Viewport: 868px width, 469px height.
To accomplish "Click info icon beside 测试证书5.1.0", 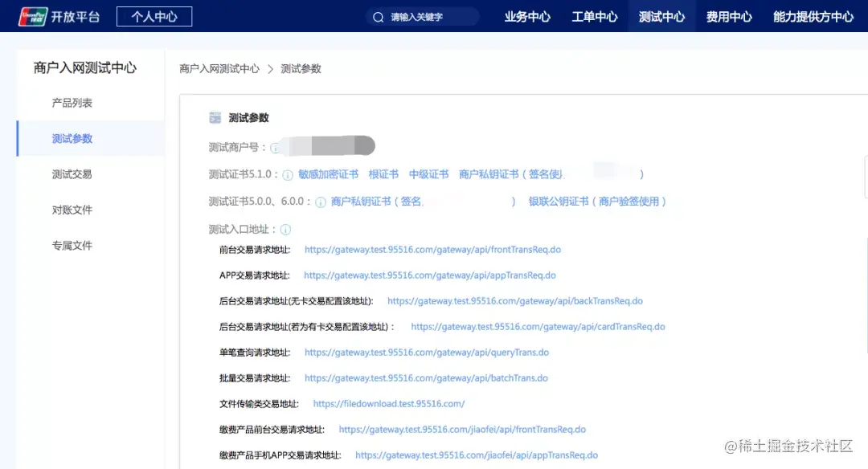I will click(x=287, y=175).
